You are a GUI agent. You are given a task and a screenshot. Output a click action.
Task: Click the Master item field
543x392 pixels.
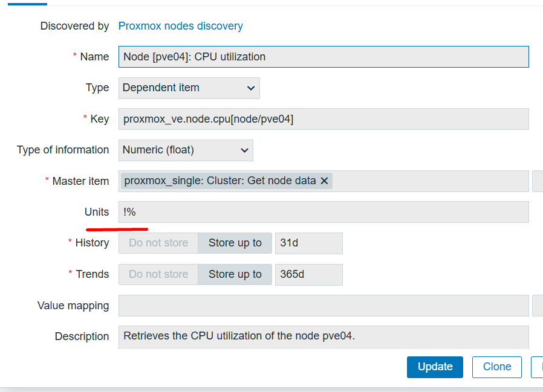(x=324, y=181)
